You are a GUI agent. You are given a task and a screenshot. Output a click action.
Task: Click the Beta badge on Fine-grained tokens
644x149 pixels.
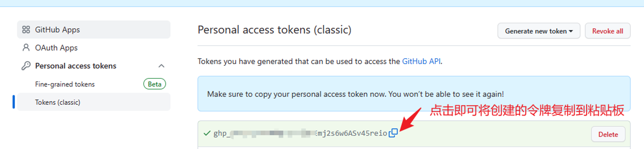155,84
